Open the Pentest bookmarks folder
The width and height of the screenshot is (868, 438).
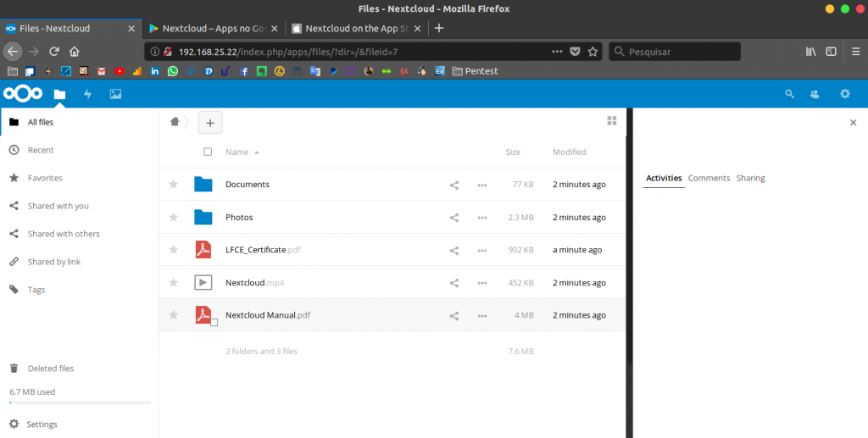coord(475,71)
